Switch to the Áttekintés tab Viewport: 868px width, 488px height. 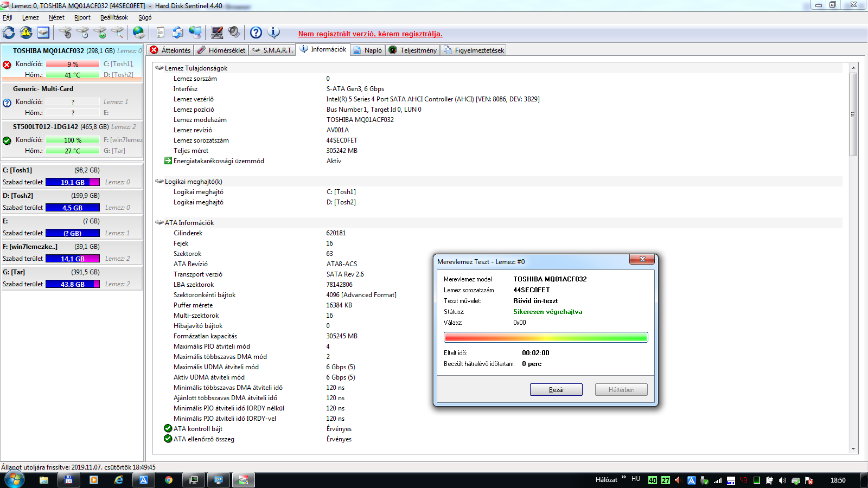pyautogui.click(x=170, y=50)
